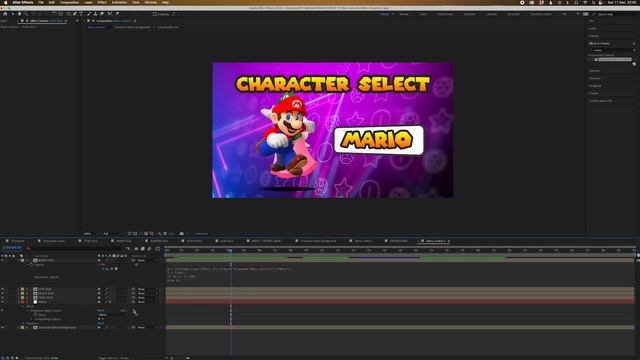Collapse the Dropdown Menu Control effect

28,311
